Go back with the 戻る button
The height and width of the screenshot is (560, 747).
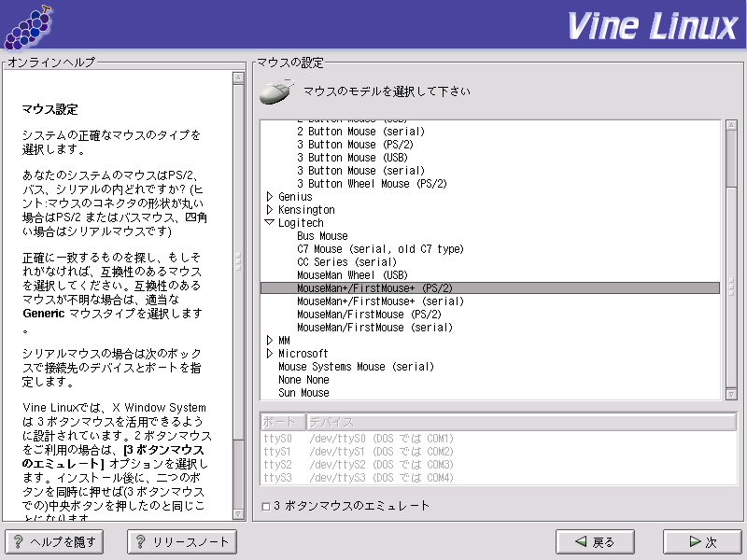595,542
